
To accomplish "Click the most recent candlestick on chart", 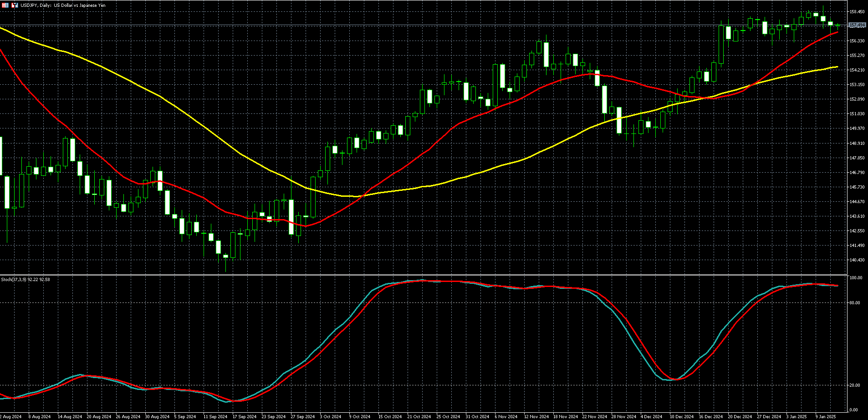I will pos(837,25).
